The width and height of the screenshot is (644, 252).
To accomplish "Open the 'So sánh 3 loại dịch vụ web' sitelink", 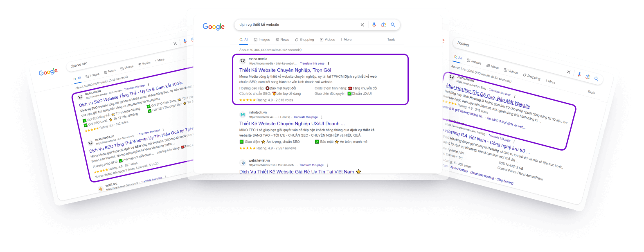I will [506, 124].
